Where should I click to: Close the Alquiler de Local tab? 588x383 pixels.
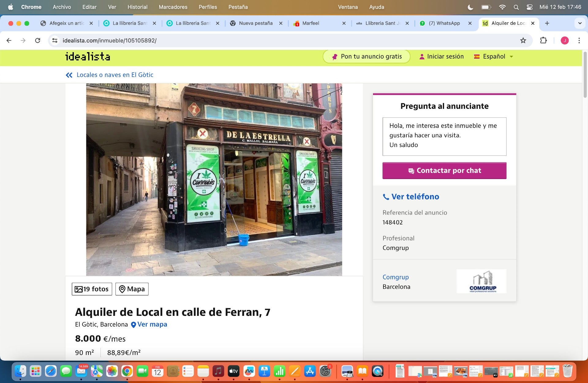[533, 23]
